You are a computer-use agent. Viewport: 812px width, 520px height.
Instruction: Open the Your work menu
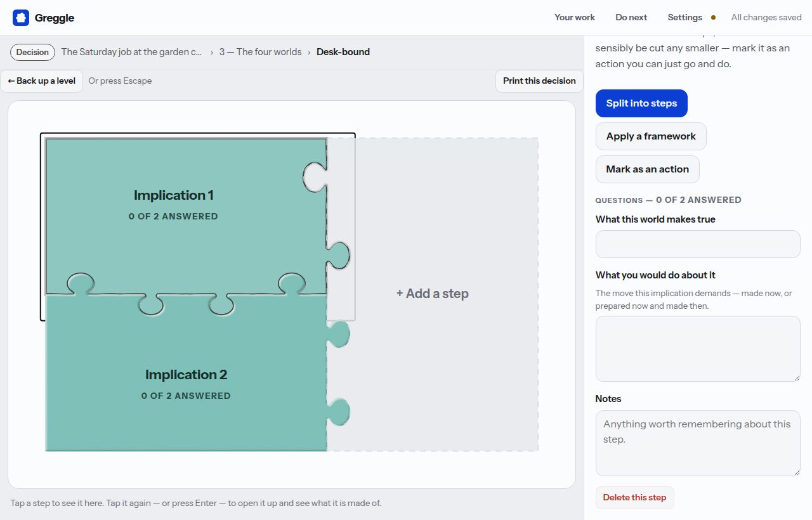pos(575,18)
